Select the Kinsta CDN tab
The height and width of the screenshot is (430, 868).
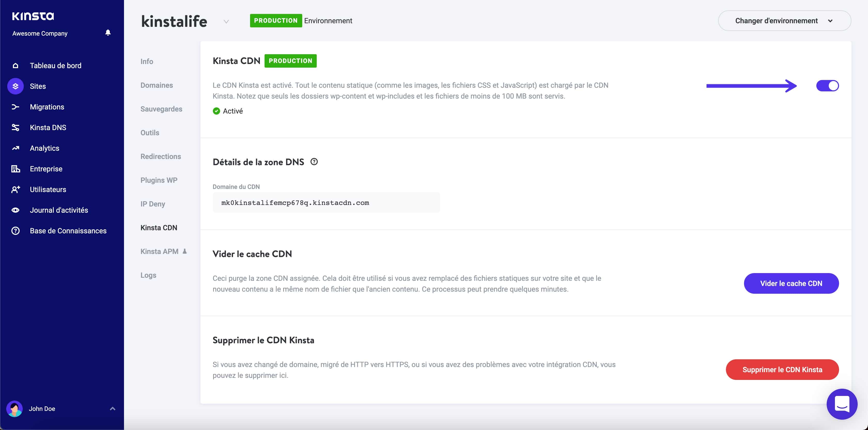tap(159, 228)
